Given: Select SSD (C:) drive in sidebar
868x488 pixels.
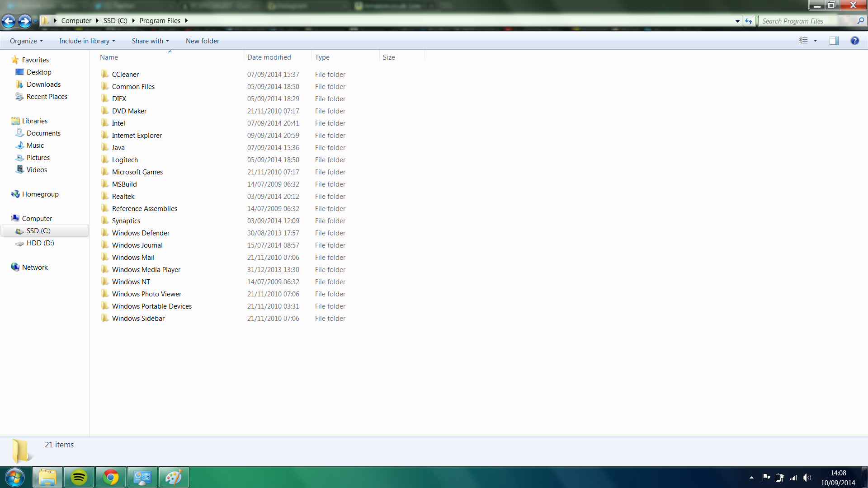Looking at the screenshot, I should click(x=44, y=231).
